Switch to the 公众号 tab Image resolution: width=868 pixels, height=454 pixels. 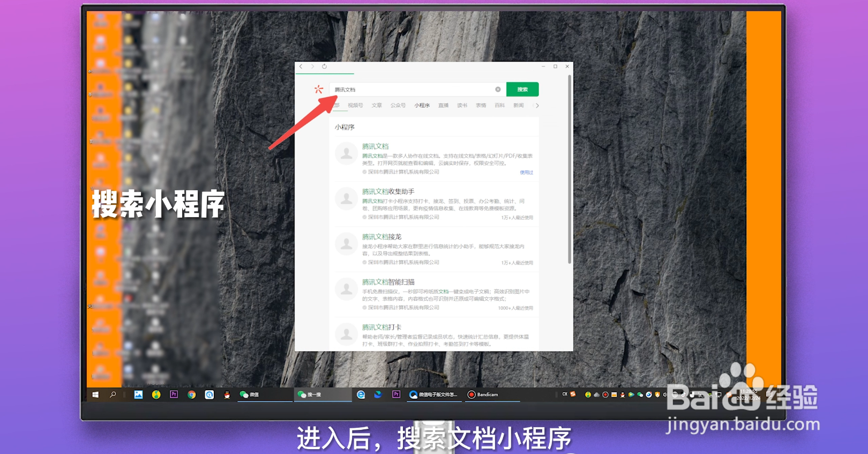398,106
